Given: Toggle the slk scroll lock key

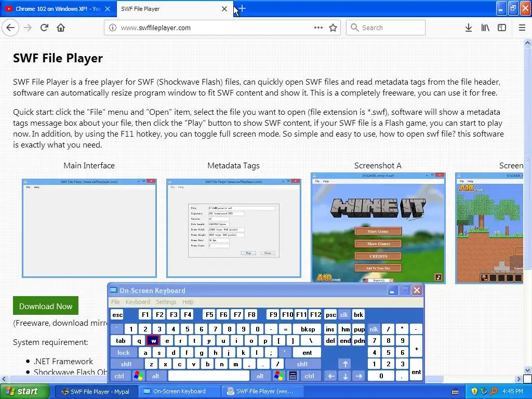Looking at the screenshot, I should 344,314.
